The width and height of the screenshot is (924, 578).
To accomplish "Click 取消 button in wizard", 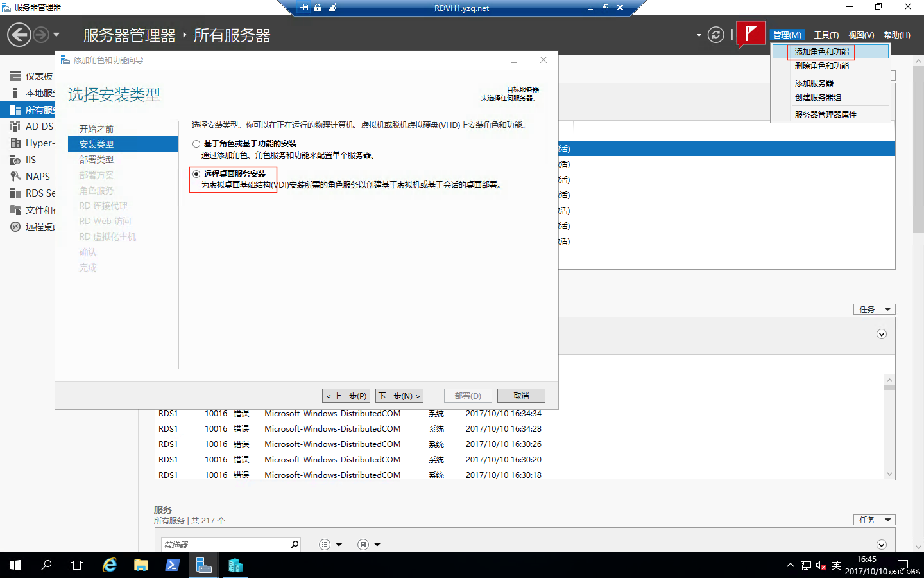I will tap(521, 396).
